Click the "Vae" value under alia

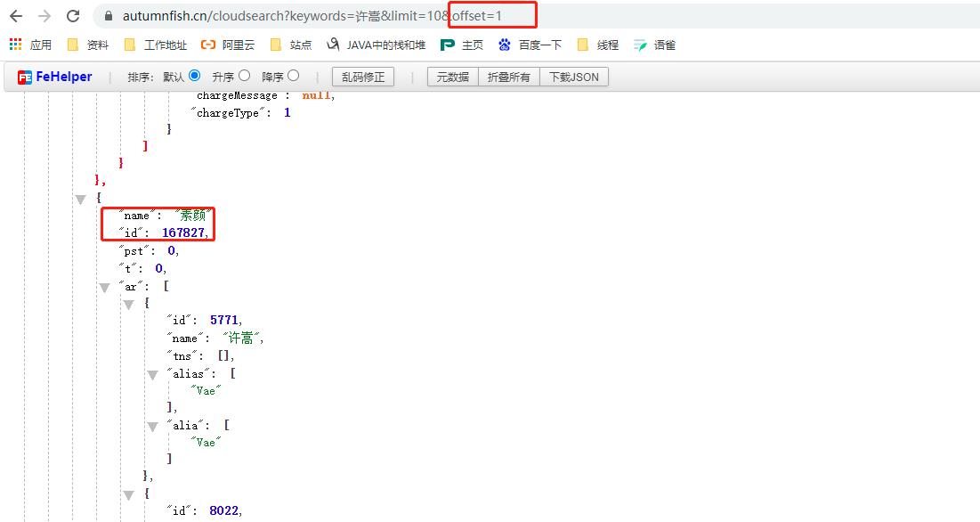coord(207,442)
